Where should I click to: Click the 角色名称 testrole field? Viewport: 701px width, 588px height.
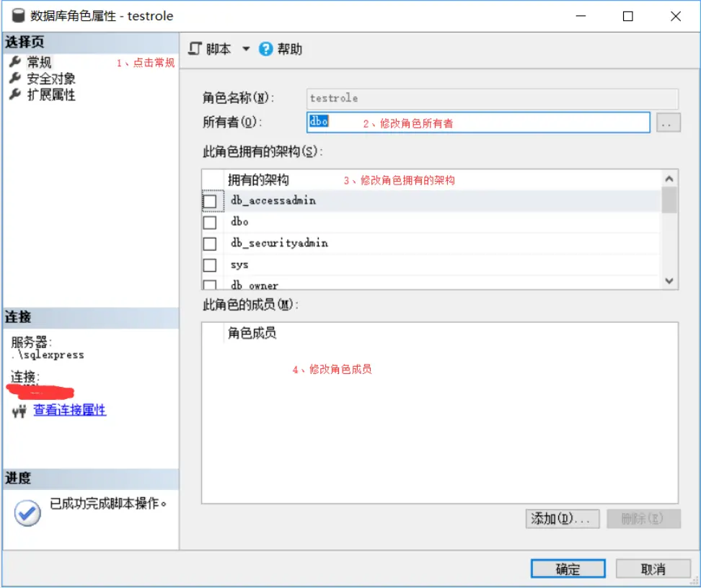[x=493, y=99]
